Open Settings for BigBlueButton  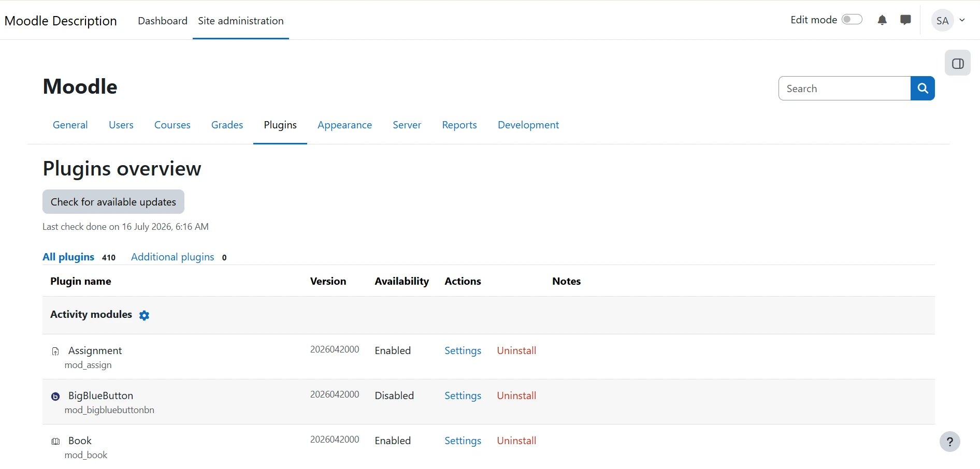(x=463, y=395)
